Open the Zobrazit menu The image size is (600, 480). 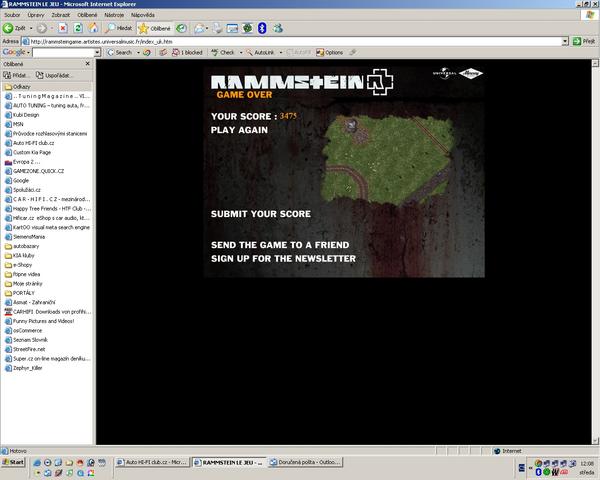tap(60, 15)
